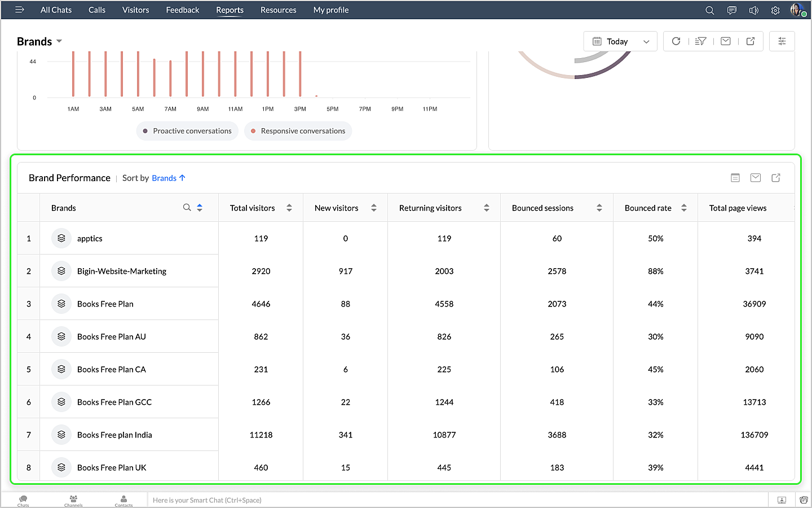Open settings gear in top bar
This screenshot has height=508, width=812.
775,10
